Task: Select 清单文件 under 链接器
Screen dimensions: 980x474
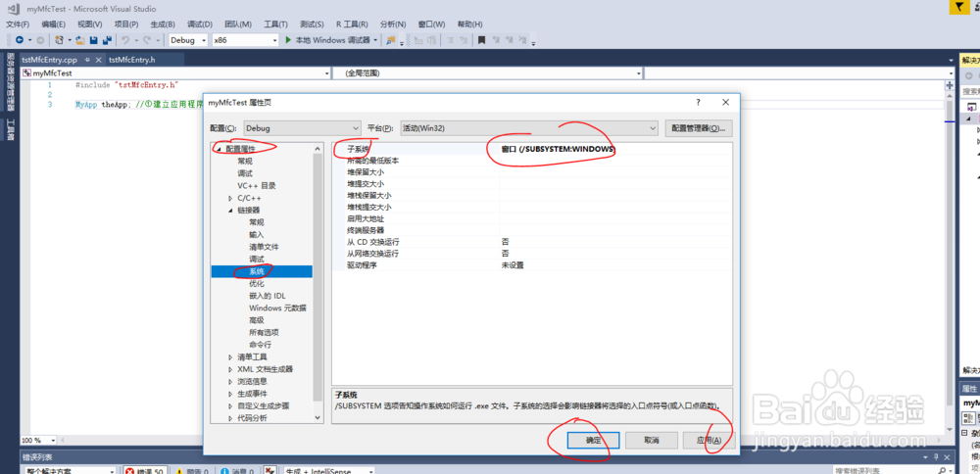Action: 264,247
